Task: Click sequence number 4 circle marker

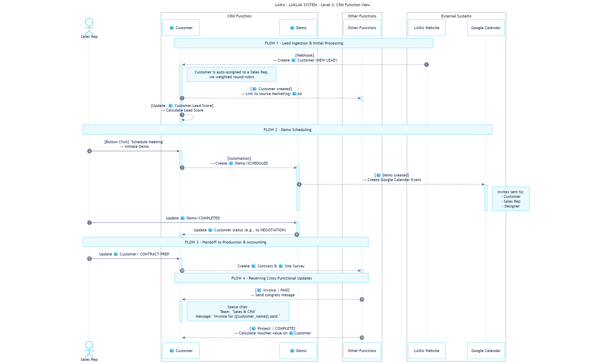Action: point(89,151)
